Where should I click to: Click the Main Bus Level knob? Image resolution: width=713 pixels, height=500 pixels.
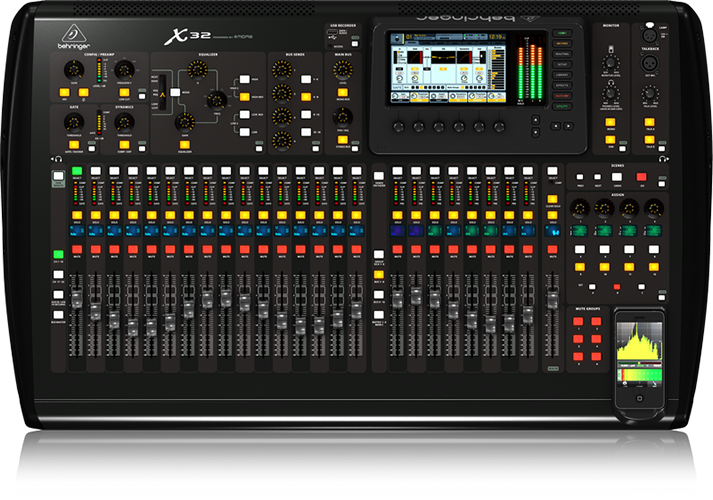pyautogui.click(x=342, y=70)
